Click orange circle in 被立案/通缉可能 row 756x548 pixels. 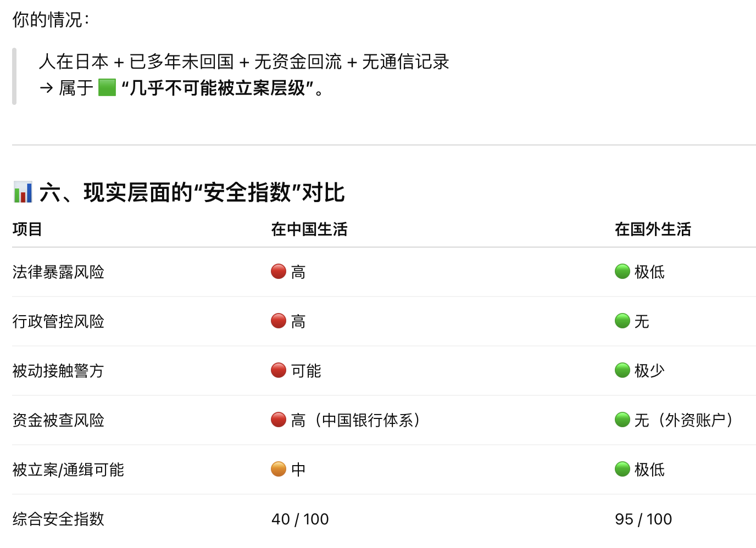pos(279,469)
